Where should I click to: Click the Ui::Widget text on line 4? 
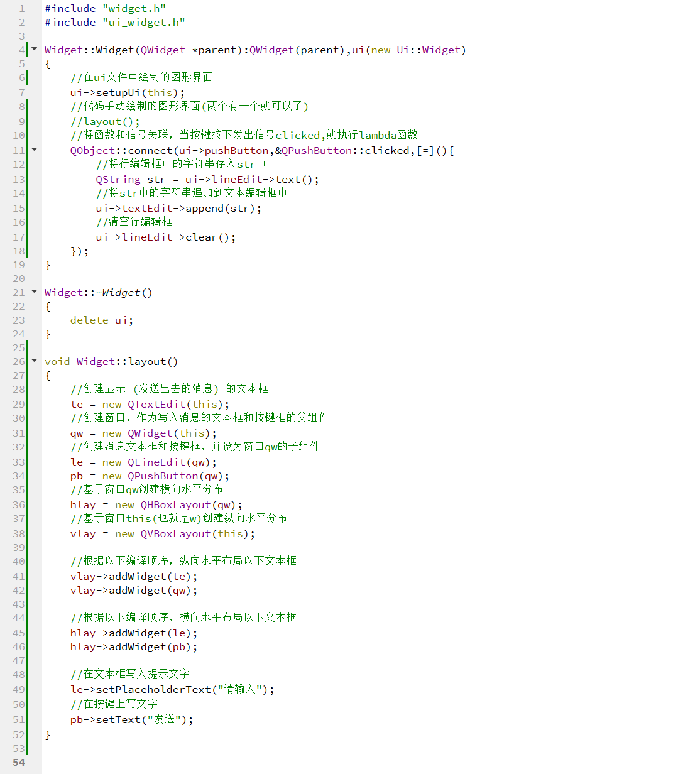pyautogui.click(x=429, y=50)
